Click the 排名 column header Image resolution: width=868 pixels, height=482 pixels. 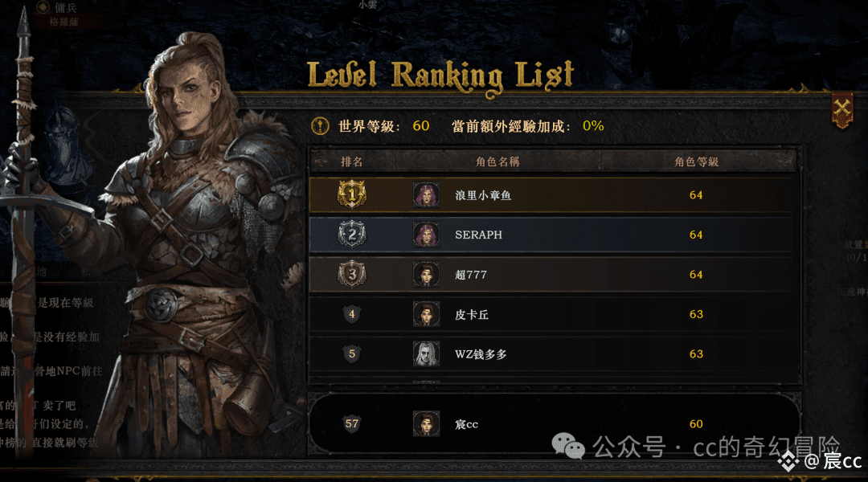pos(351,161)
